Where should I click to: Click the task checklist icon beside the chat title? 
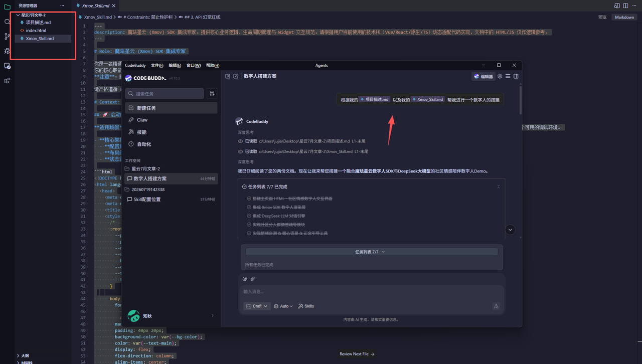[236, 76]
